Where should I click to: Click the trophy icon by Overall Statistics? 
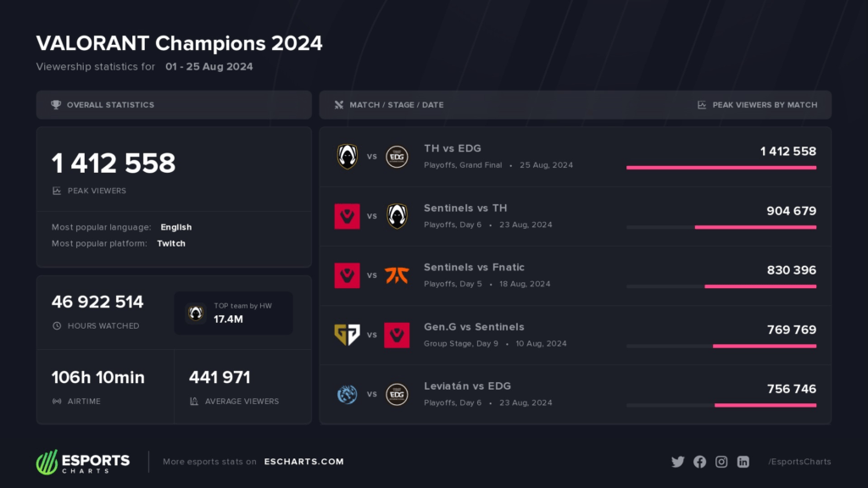click(x=56, y=104)
